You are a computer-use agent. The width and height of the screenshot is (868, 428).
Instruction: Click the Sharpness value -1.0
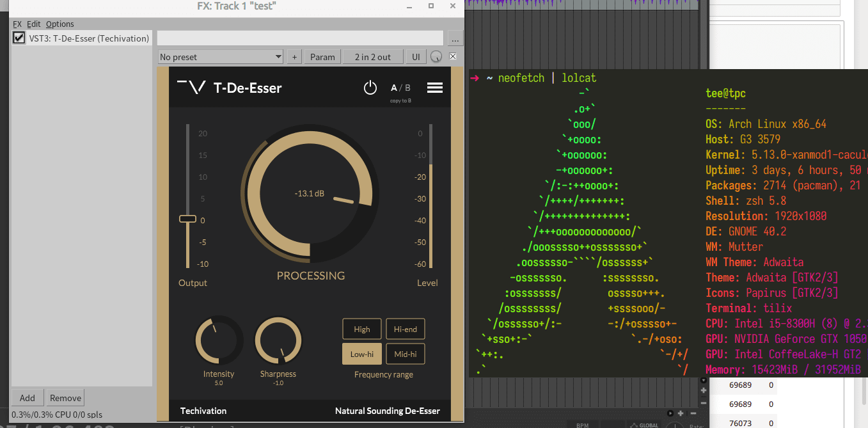click(x=278, y=383)
